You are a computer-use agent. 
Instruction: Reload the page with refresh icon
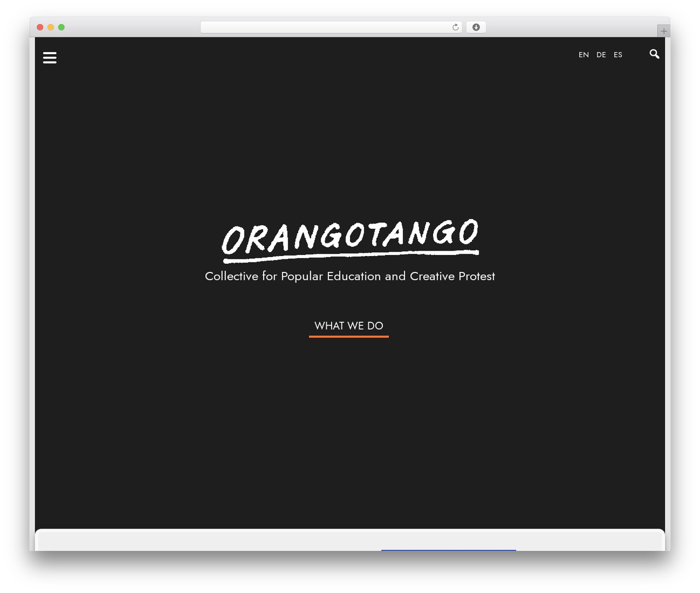click(x=456, y=27)
